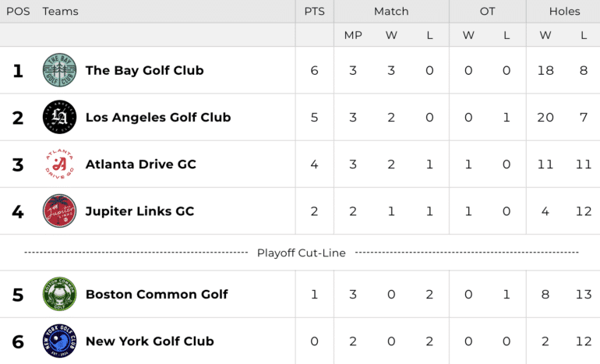The image size is (600, 364).
Task: Select the Atlanta Drive GC logo
Action: tap(59, 164)
